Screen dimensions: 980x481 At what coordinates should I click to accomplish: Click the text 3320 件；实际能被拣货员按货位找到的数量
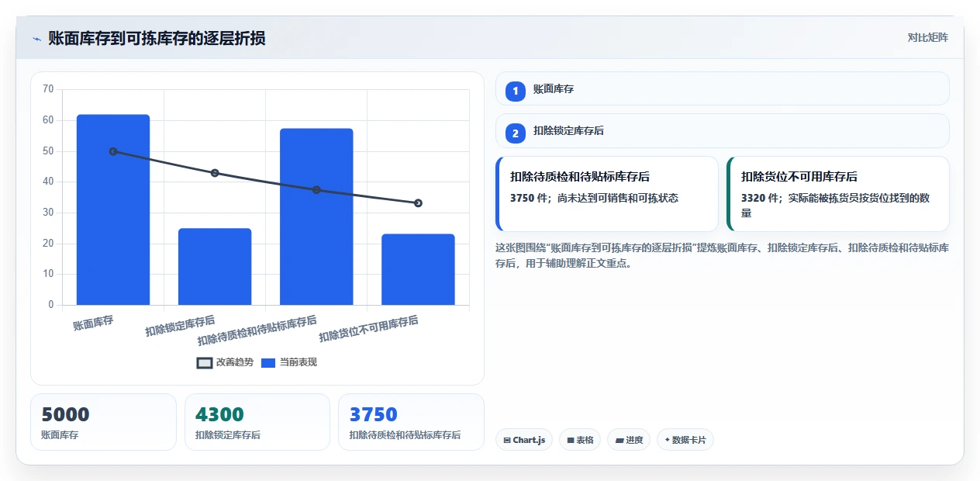[x=835, y=205]
